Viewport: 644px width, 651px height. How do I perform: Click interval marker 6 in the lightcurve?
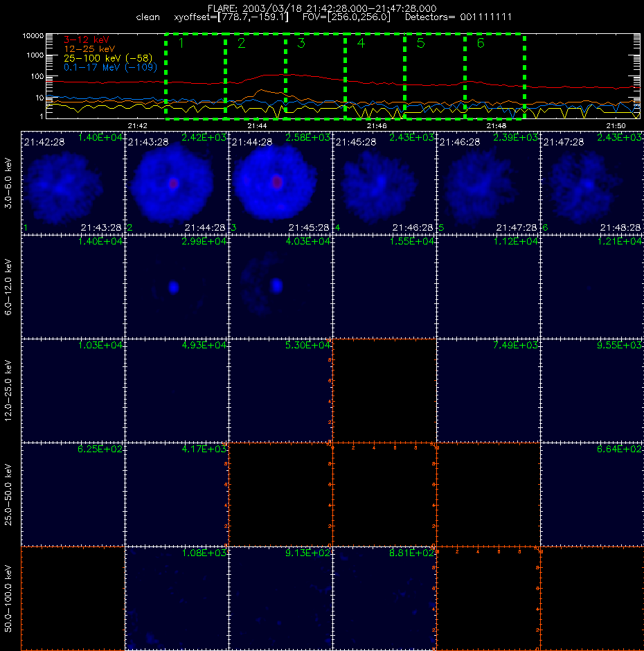click(481, 43)
